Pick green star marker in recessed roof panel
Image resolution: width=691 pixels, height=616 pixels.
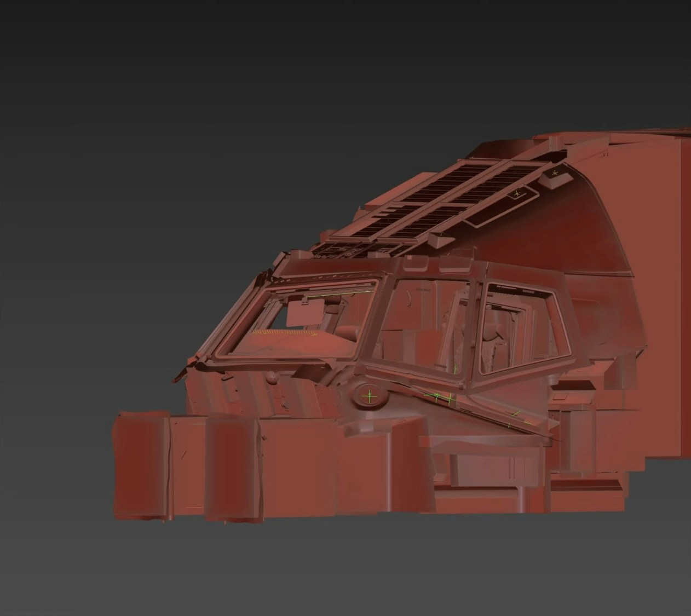point(516,194)
